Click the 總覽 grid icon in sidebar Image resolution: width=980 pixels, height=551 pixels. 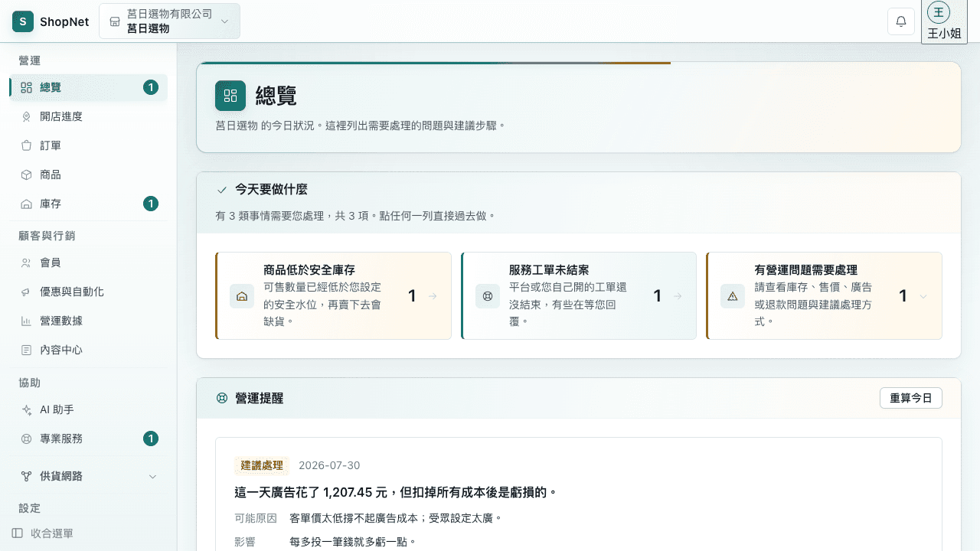pos(26,87)
